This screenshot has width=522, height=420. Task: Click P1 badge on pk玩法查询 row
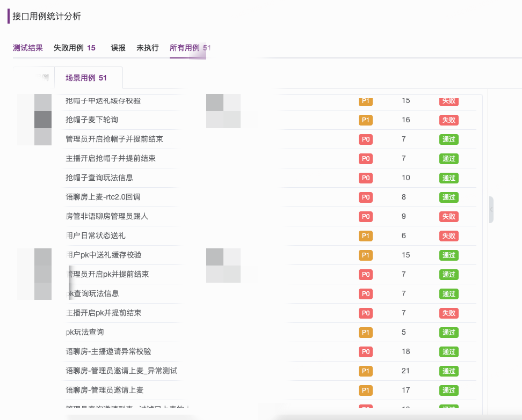pyautogui.click(x=366, y=333)
